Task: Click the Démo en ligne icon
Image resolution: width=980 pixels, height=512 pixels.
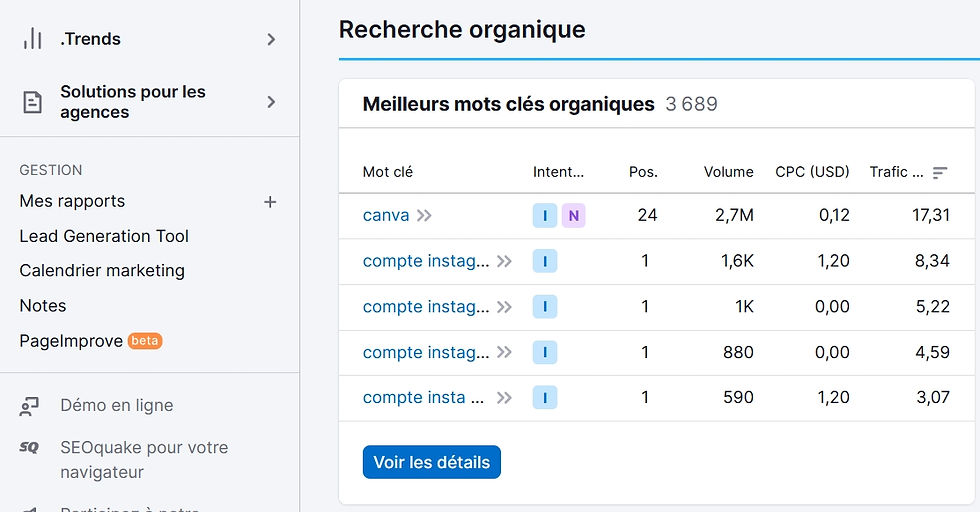Action: (30, 406)
